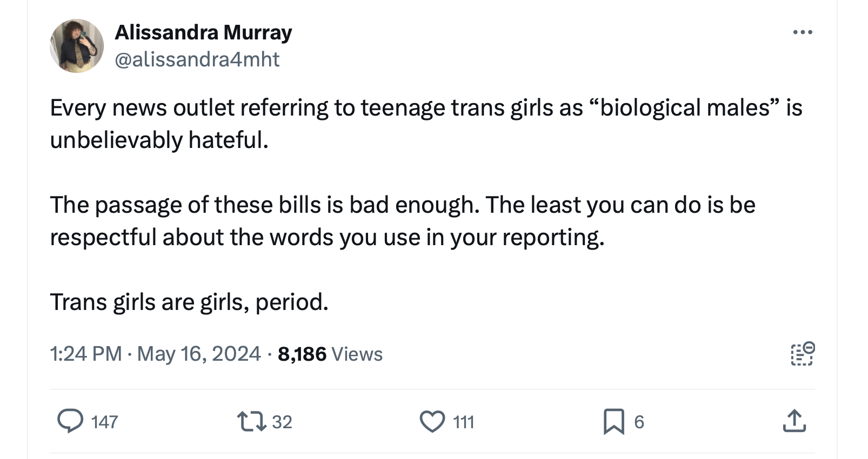Click the 111 likes count
Image resolution: width=868 pixels, height=459 pixels.
(463, 422)
